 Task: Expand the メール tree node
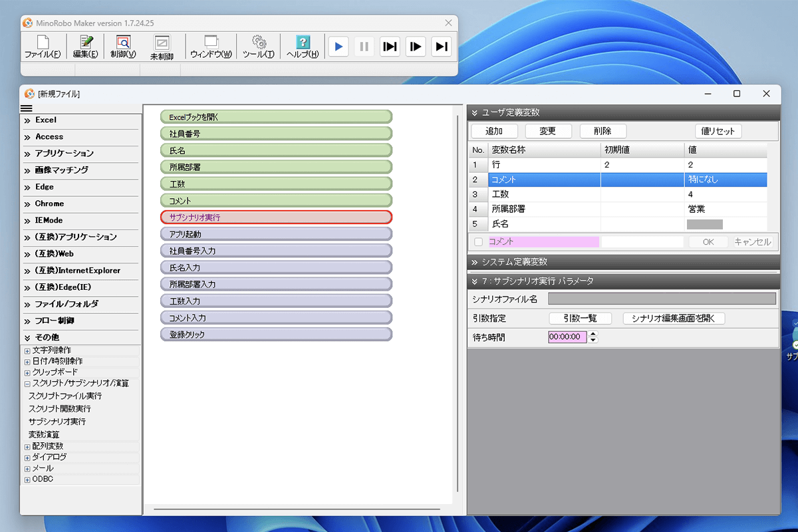[x=27, y=469]
